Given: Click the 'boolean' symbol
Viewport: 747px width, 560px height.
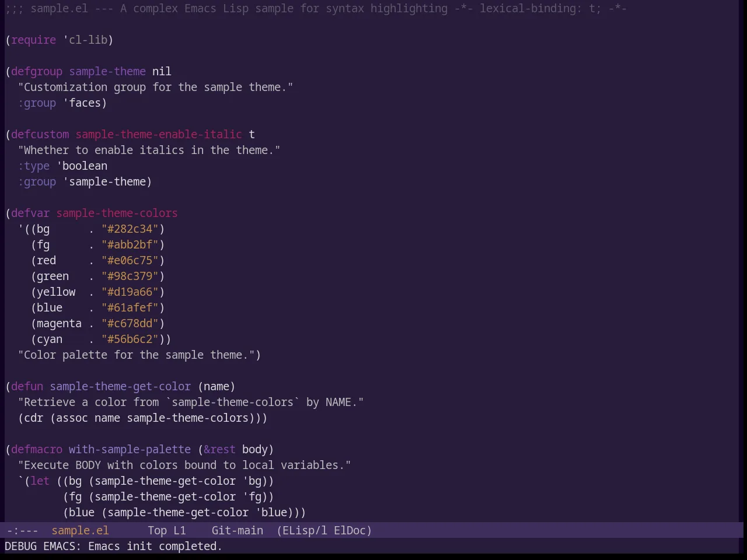Looking at the screenshot, I should point(85,166).
